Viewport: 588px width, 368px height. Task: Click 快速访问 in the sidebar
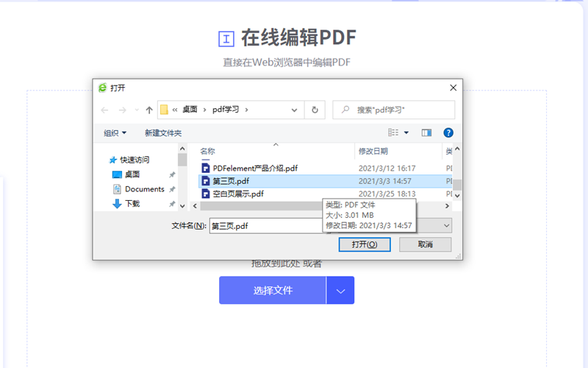tap(135, 160)
